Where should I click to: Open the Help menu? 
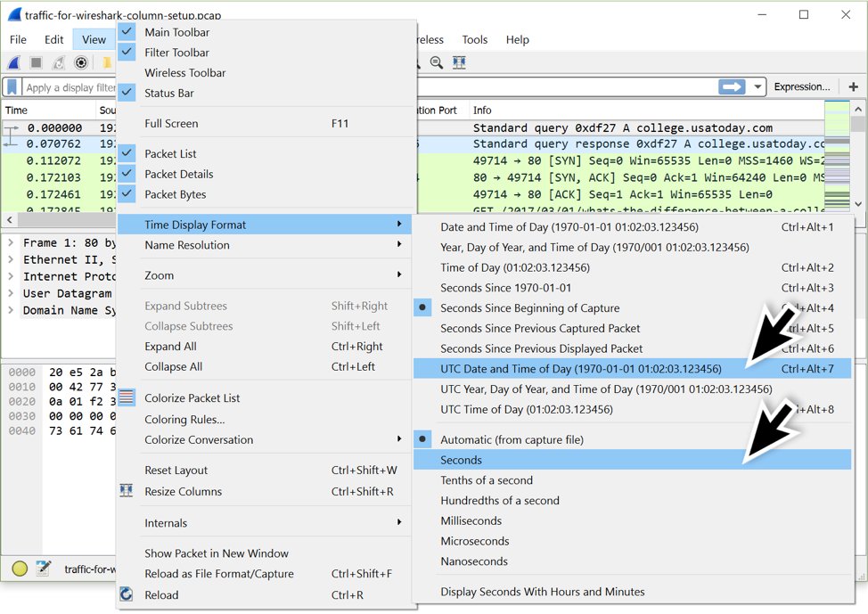pos(517,39)
